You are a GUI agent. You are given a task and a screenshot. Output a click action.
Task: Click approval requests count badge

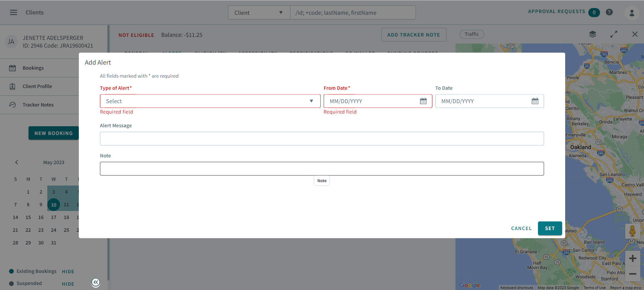[594, 12]
